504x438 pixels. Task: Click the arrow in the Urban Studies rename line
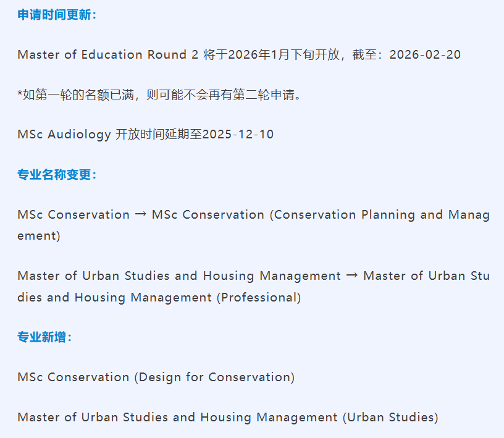pyautogui.click(x=352, y=276)
